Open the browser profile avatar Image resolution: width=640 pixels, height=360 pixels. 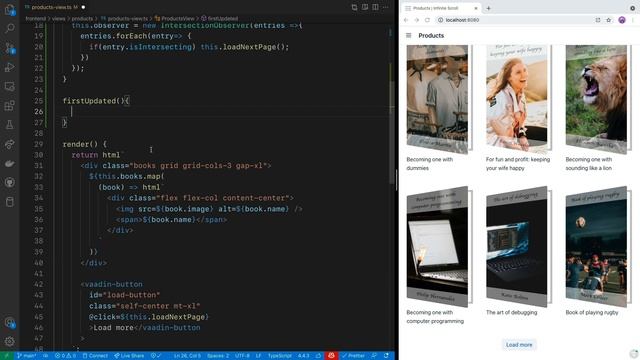pyautogui.click(x=622, y=20)
